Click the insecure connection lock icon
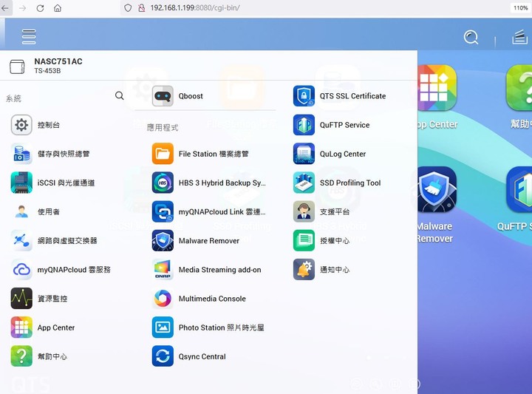Image resolution: width=532 pixels, height=394 pixels. pyautogui.click(x=142, y=8)
